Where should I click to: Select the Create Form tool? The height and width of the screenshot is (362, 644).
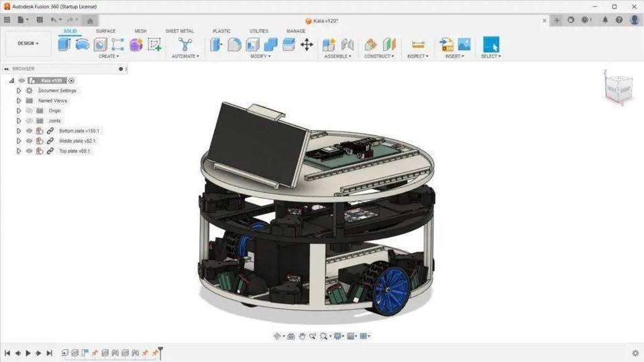click(x=136, y=44)
